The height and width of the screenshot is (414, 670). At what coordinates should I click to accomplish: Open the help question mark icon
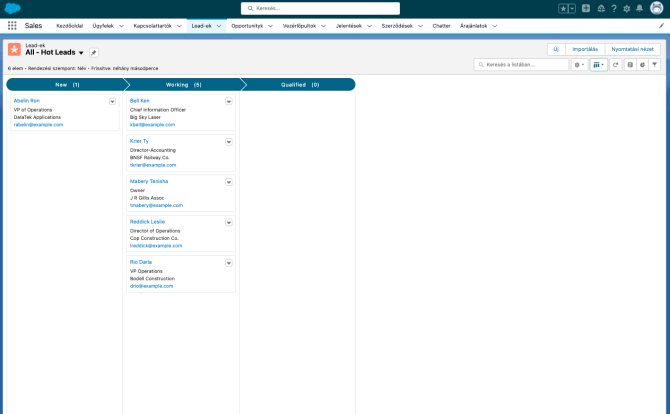pos(613,8)
